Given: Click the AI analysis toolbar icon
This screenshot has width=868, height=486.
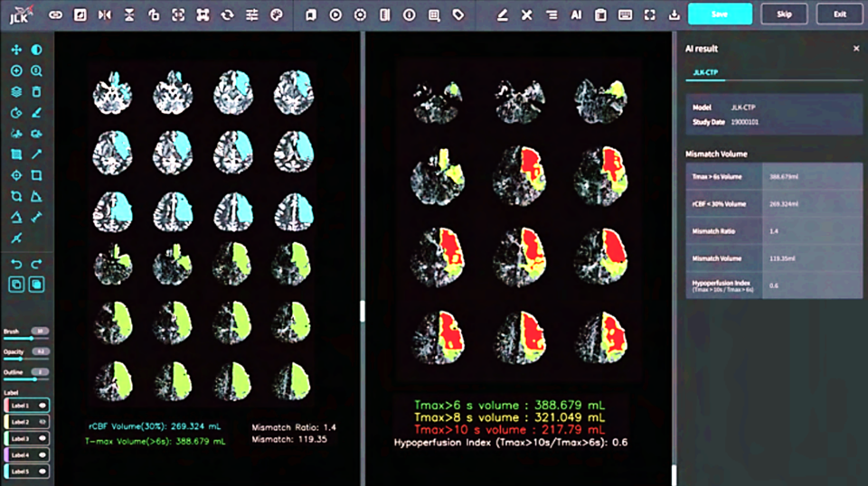Looking at the screenshot, I should click(576, 14).
